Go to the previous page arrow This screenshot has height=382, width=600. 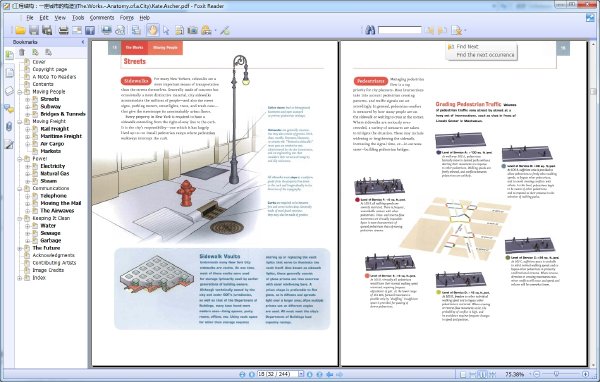[x=252, y=374]
